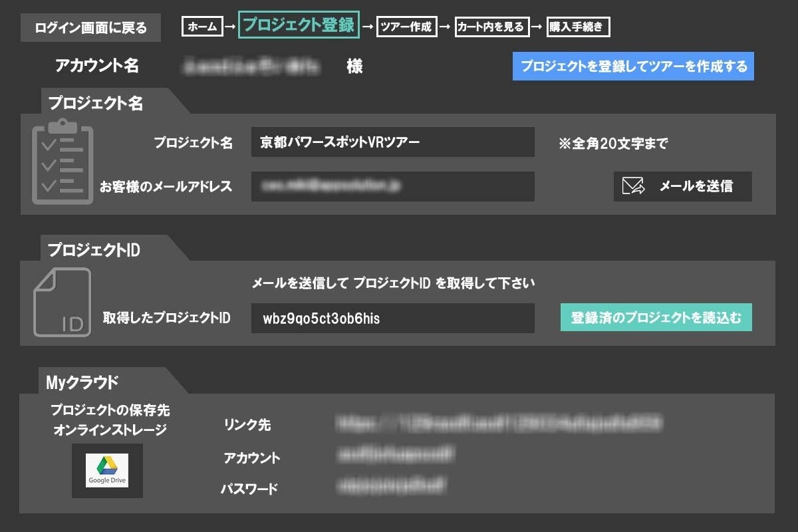
Task: Click the blurred account name at top
Action: 251,66
